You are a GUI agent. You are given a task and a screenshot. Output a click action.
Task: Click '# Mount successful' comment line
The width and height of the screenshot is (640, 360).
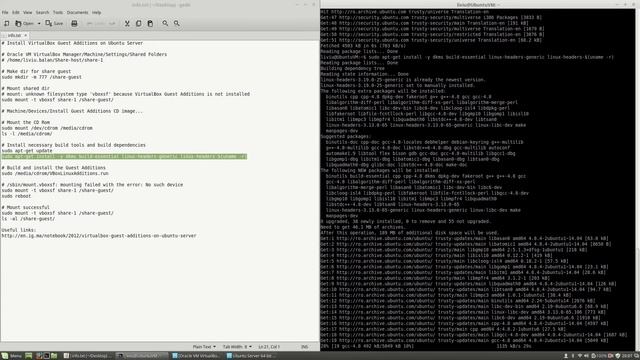[x=26, y=207]
